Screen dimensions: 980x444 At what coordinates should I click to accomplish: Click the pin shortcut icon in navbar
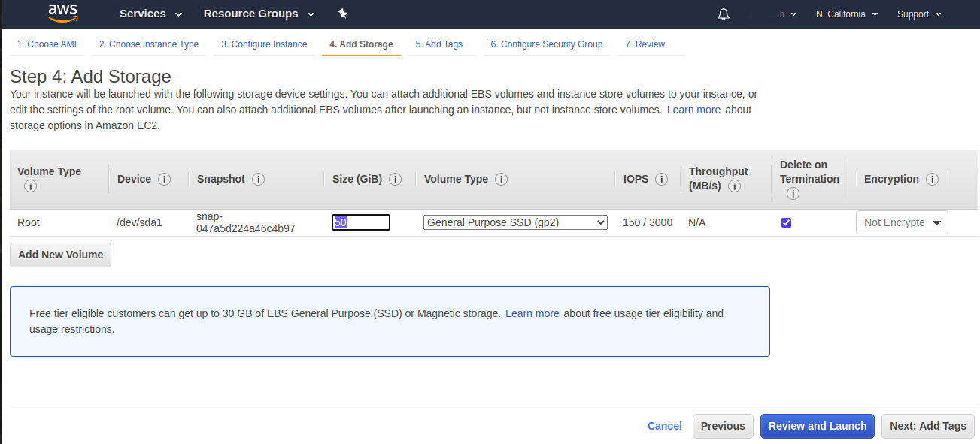[343, 14]
